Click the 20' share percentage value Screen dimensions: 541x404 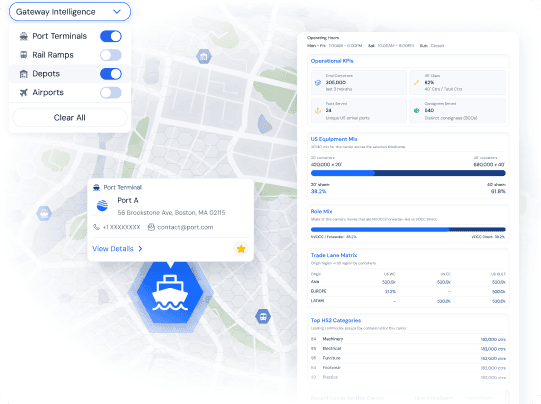tap(318, 191)
